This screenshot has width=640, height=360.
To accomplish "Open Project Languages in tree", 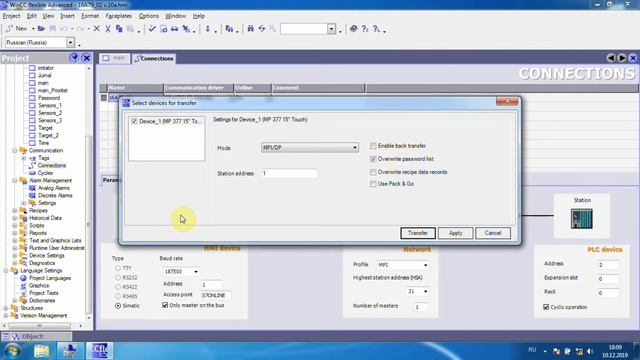I will click(x=50, y=278).
